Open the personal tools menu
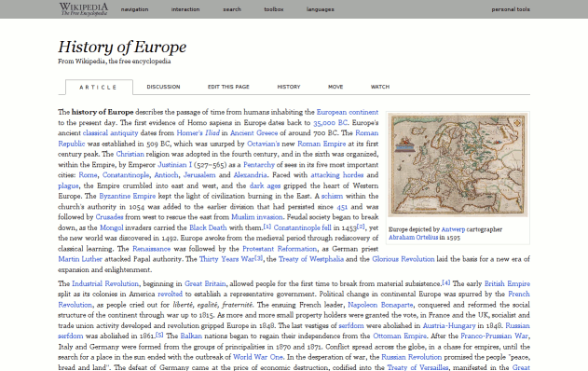588x371 pixels. 511,9
